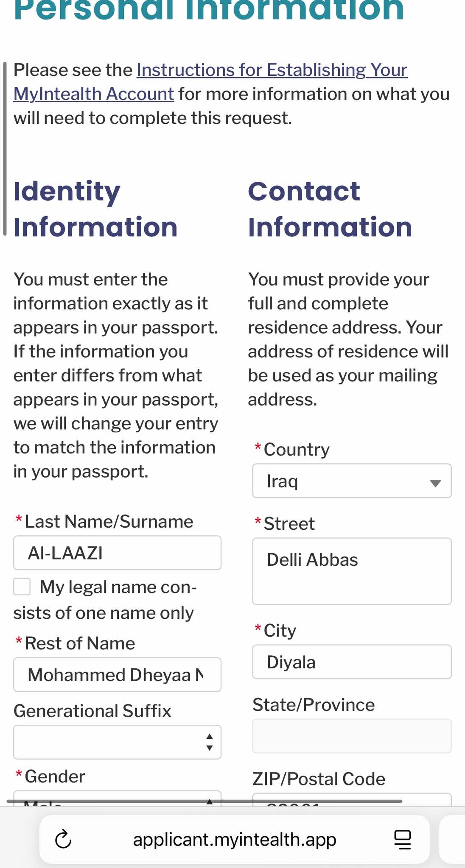Edit the Street field with Delli Abbas
This screenshot has height=868, width=465.
click(x=352, y=571)
